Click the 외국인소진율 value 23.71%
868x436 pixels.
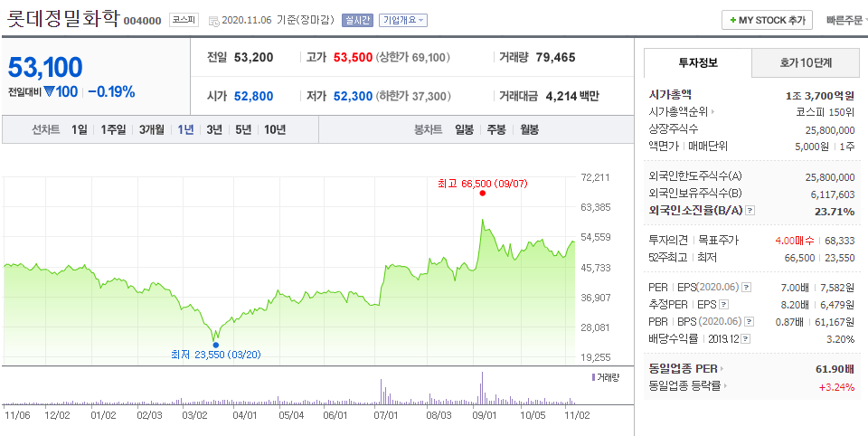coord(835,211)
